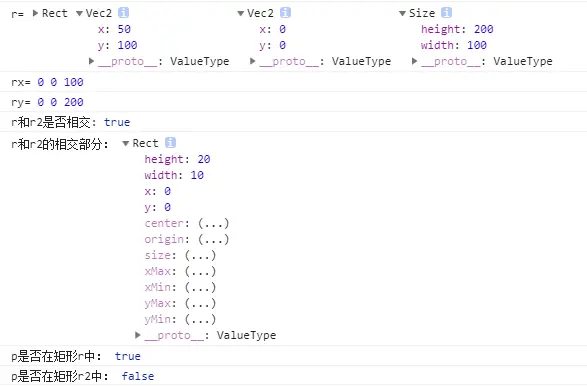Expand the collapsed Rect object after r=
Viewport: 587px width, 387px height.
pos(35,13)
